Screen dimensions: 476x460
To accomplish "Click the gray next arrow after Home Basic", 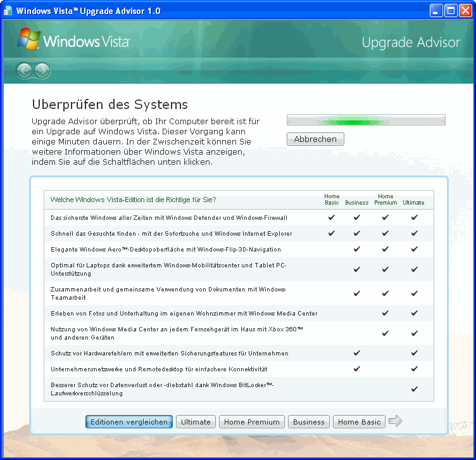I will click(396, 421).
